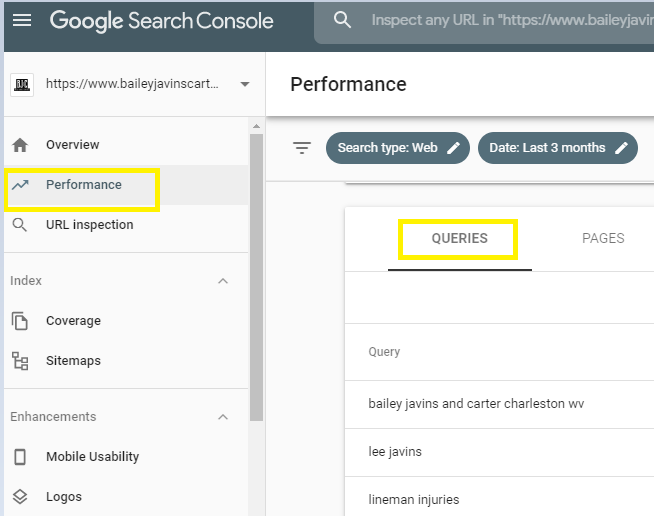Collapse the Enhancements section chevron

tap(223, 417)
